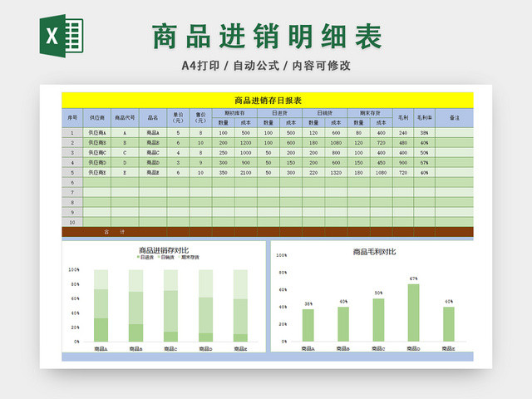This screenshot has width=532, height=399.
Task: Click the 期初库存 group header
Action: [234, 113]
